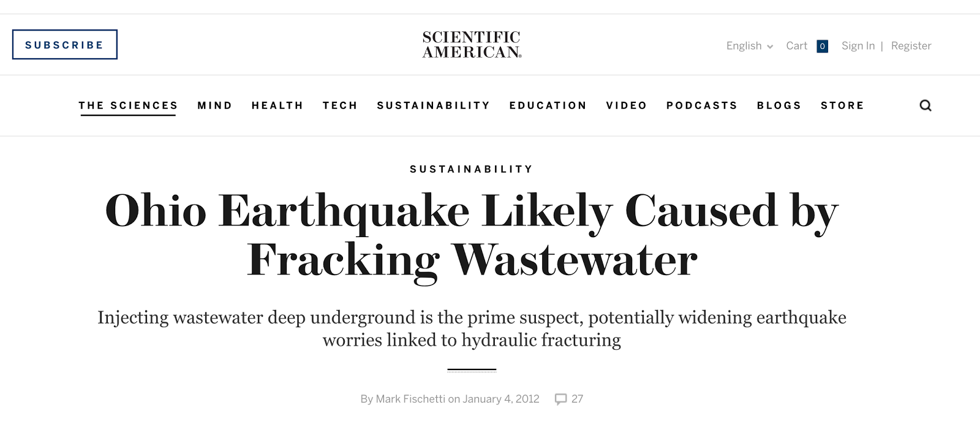Open the Tech section

[x=340, y=105]
